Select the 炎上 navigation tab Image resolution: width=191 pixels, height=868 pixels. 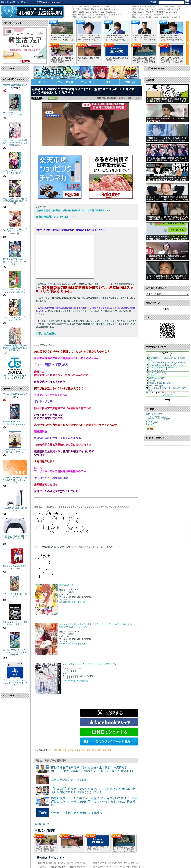[108, 82]
